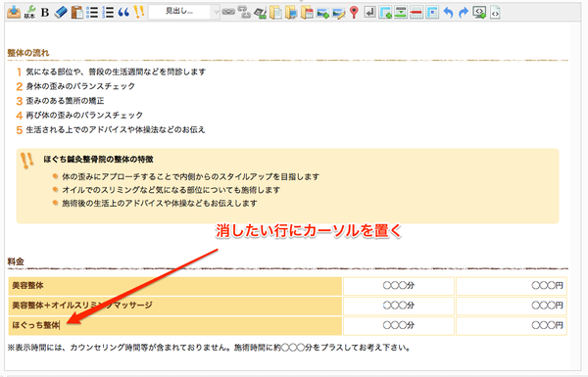Click list item 歪みのある箇所の矯正
Viewport: 588px width, 377px height.
pos(65,101)
